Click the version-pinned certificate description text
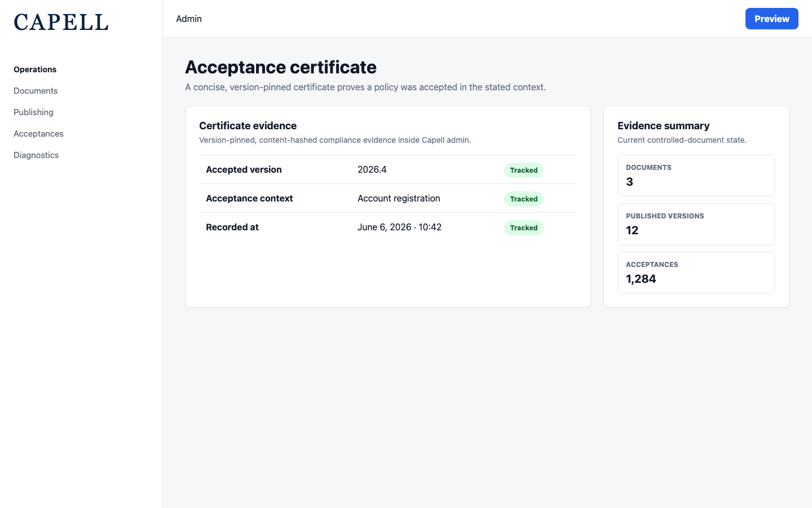The image size is (812, 508). tap(365, 87)
